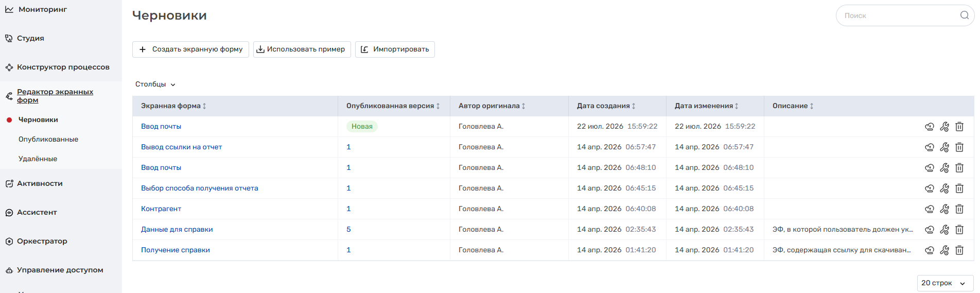Click the wrench icon in the 06:48:10 Ввод почты row
The height and width of the screenshot is (293, 980).
pyautogui.click(x=944, y=168)
